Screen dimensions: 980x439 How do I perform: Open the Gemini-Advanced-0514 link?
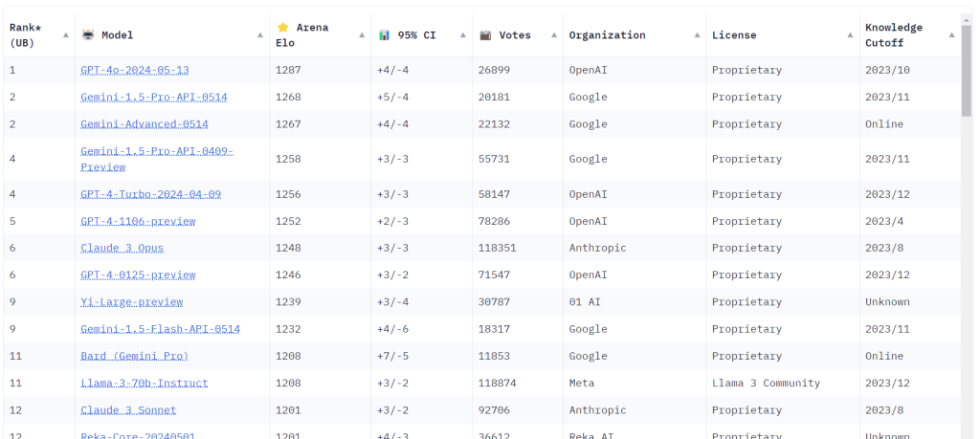coord(145,124)
